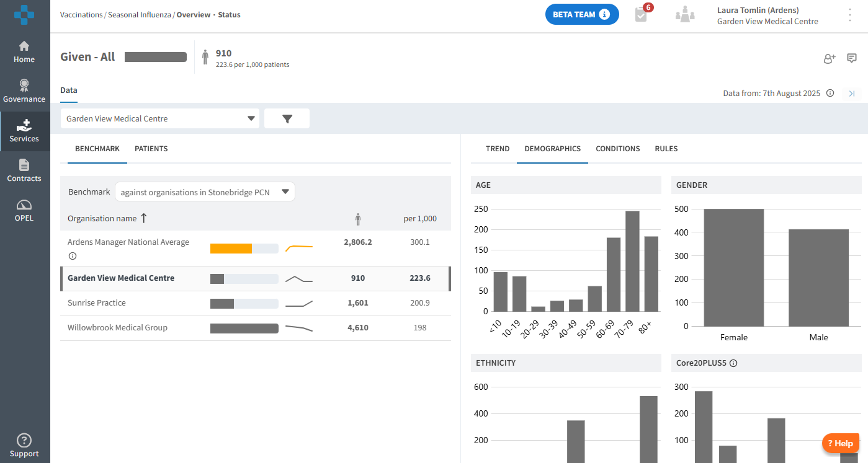
Task: Select the Data tab
Action: [x=69, y=90]
